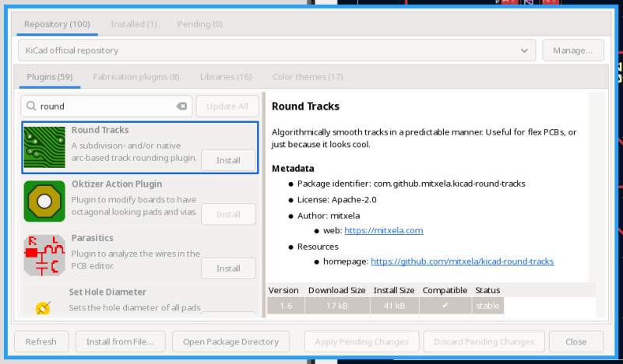Click the Download Size column header
The image size is (623, 364).
tap(337, 290)
